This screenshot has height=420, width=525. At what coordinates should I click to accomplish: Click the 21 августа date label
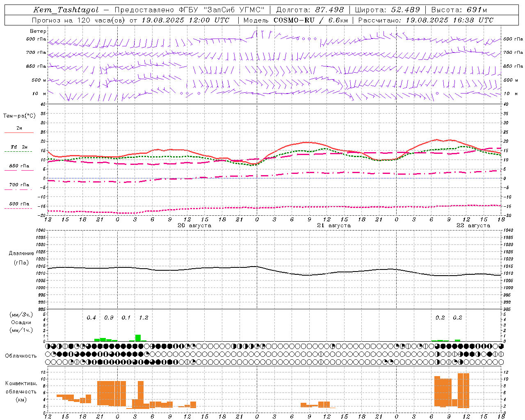point(334,226)
